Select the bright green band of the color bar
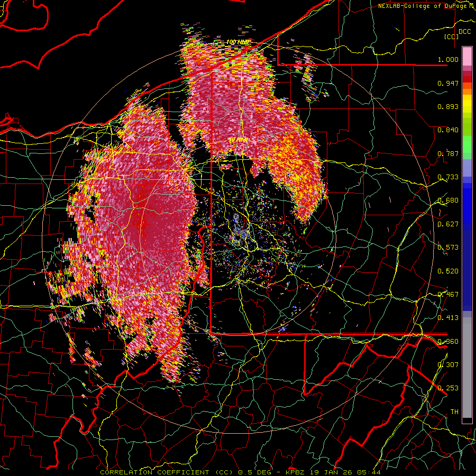This screenshot has height=476, width=476. click(467, 144)
